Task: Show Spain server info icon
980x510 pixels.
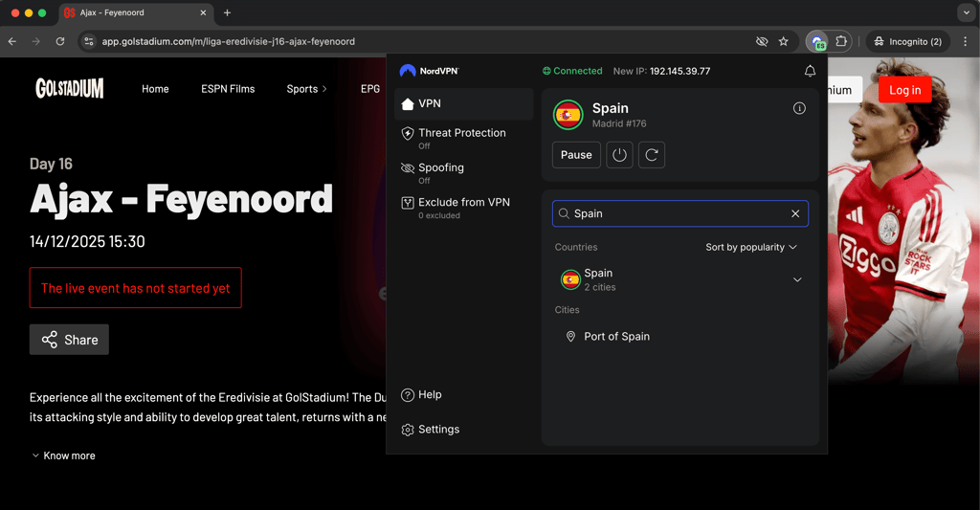Action: (x=799, y=108)
